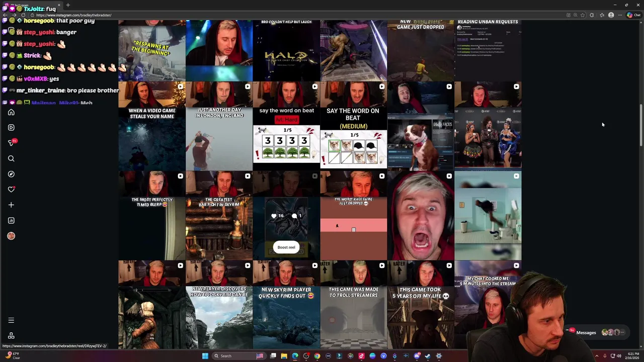This screenshot has width=644, height=362.
Task: Open Notifications heart icon in the sidebar
Action: pos(11,190)
